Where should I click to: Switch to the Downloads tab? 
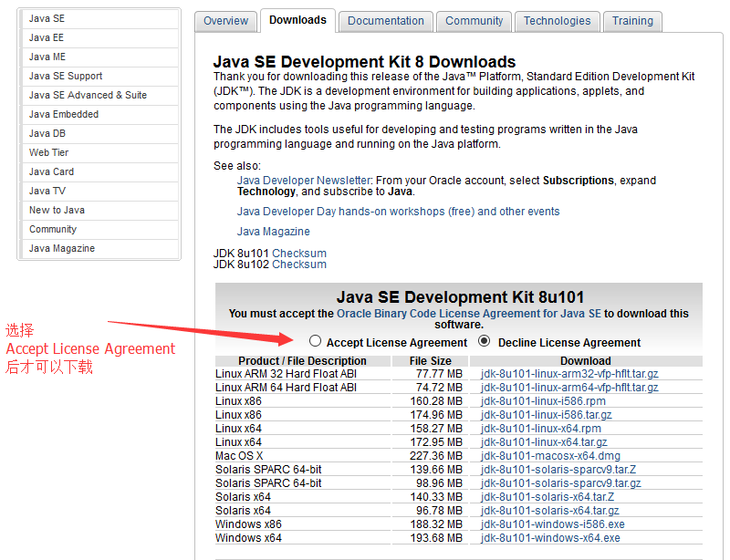[298, 20]
